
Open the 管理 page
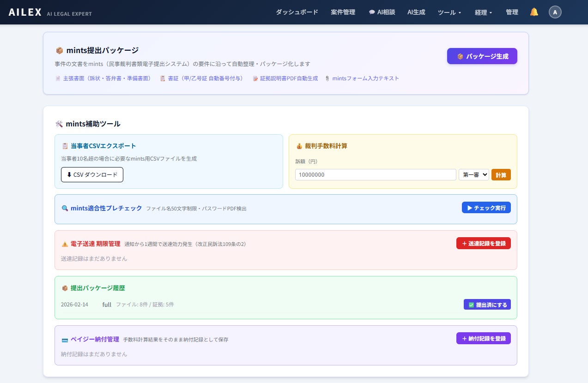tap(512, 12)
